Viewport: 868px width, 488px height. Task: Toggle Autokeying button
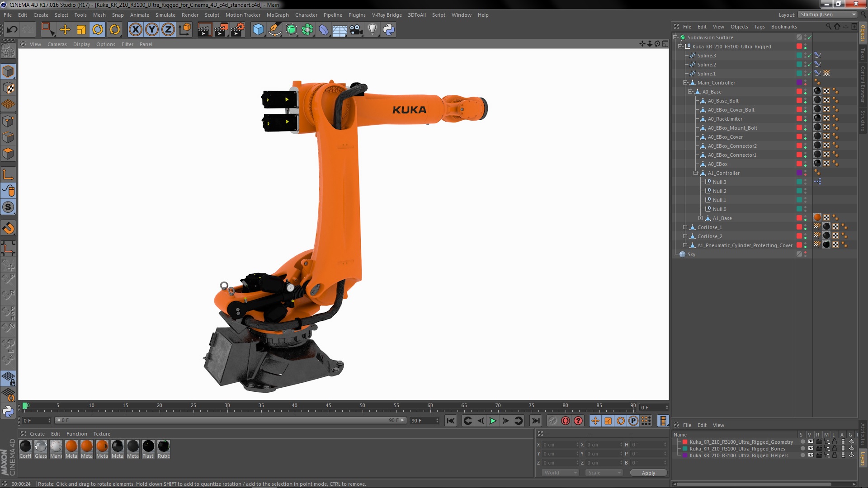click(x=566, y=421)
